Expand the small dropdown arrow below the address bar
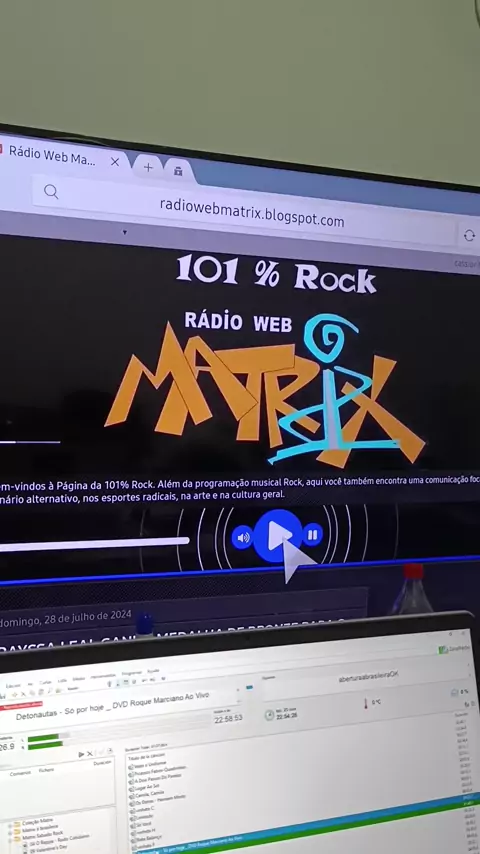The image size is (480, 854). pos(125,233)
